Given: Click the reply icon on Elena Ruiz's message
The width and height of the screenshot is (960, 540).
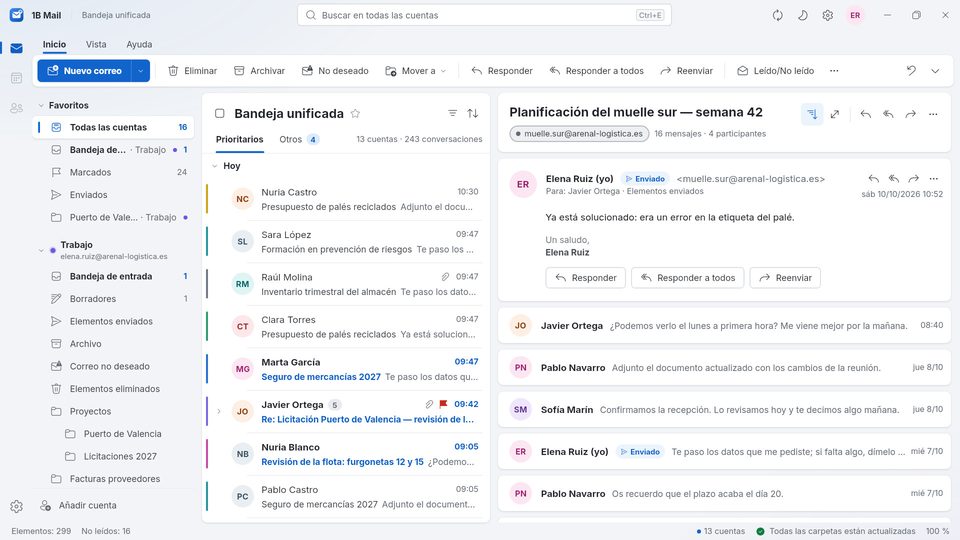Looking at the screenshot, I should click(x=874, y=179).
